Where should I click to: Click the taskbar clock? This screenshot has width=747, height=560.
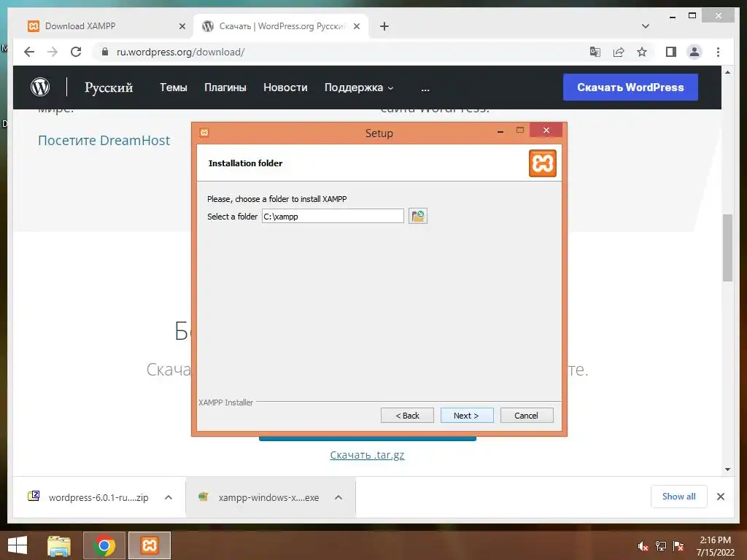click(715, 546)
